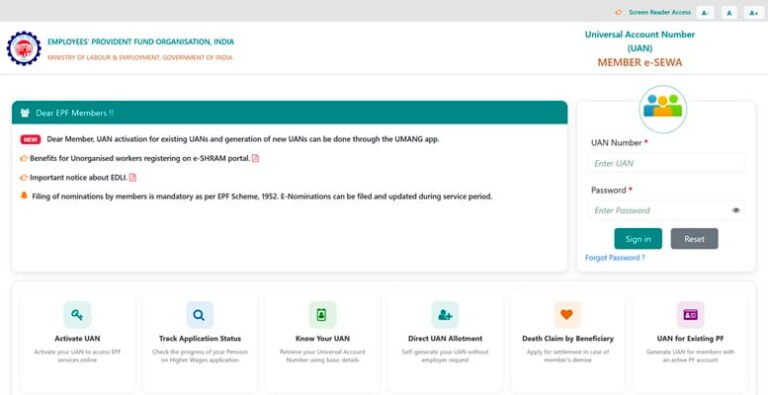Click 'Activate your UAN to access EPF' description
The height and width of the screenshot is (395, 768).
coord(77,356)
